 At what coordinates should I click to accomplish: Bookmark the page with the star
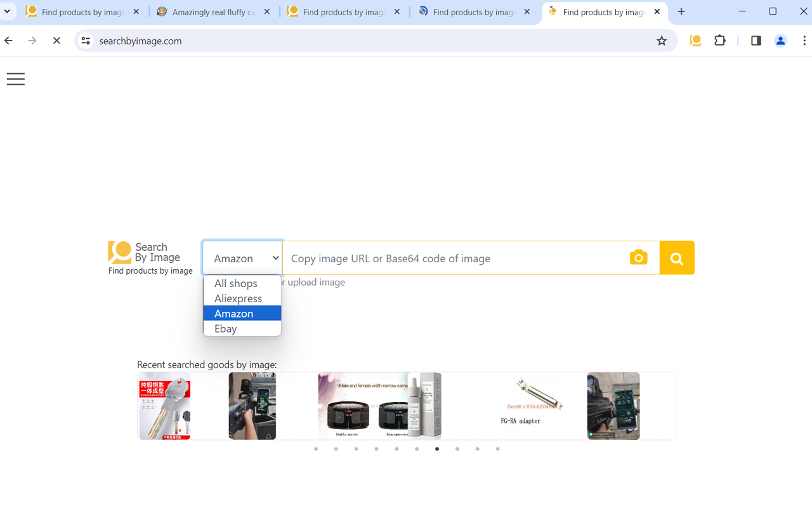point(662,40)
